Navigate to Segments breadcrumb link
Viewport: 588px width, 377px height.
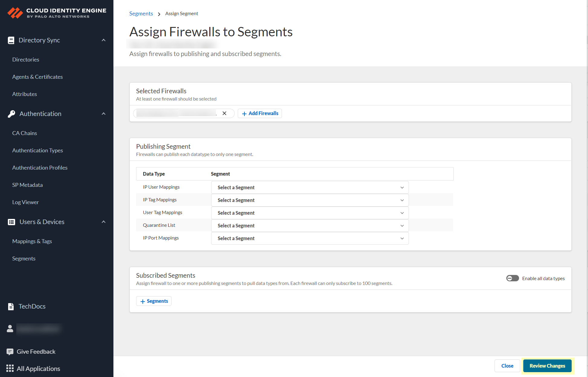pos(141,14)
